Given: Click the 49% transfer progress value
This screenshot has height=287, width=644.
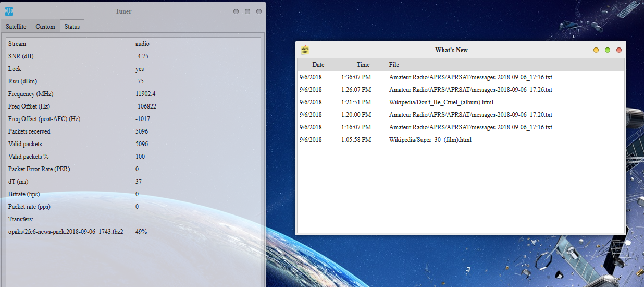Looking at the screenshot, I should click(141, 232).
